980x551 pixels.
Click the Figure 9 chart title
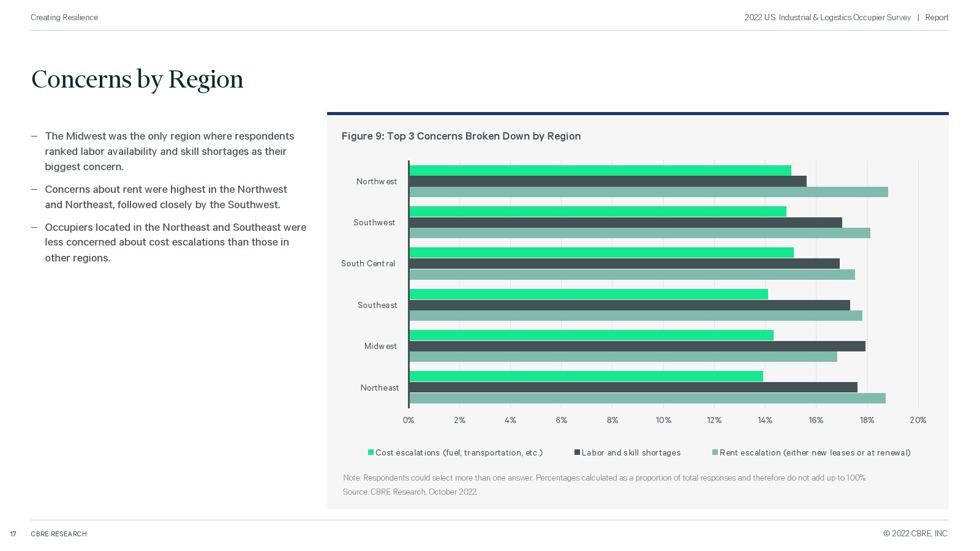461,136
